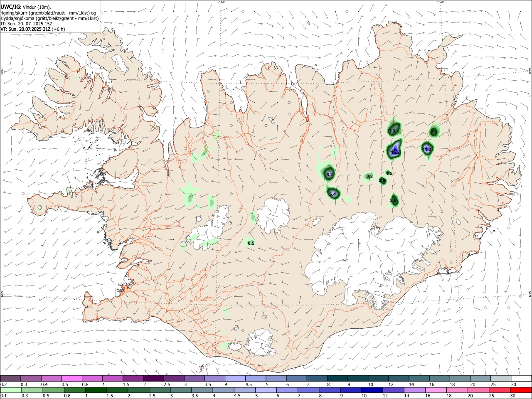Pick the navy blue 10 mm rain swatch
This screenshot has width=532, height=399.
point(372,390)
